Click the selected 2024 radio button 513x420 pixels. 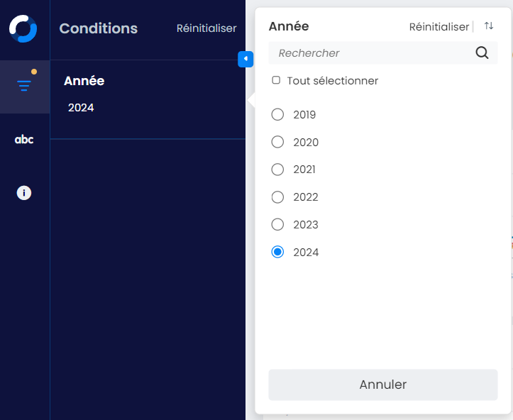277,252
